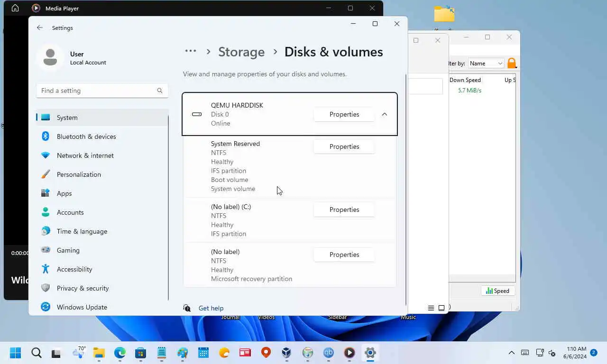The image size is (607, 364).
Task: Open taskbar Search
Action: (x=37, y=353)
